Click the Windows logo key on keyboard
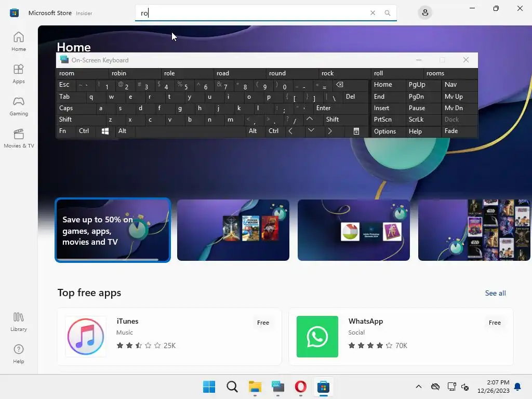The width and height of the screenshot is (532, 399). pos(105,131)
